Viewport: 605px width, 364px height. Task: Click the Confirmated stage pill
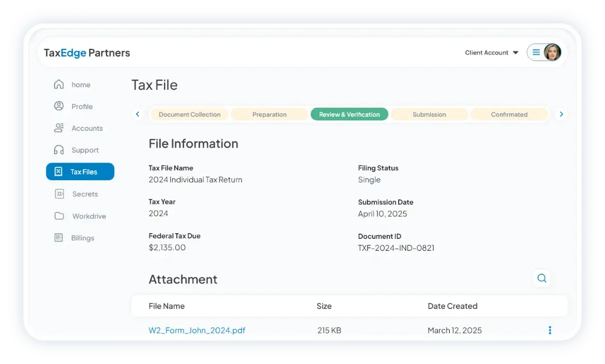[x=509, y=114]
